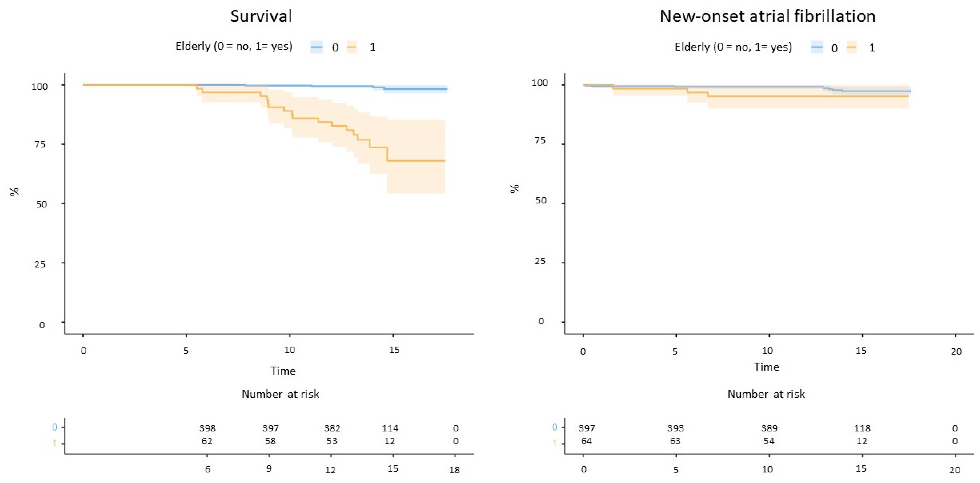
Task: Click the Time axis label under Survival plot
Action: click(283, 371)
